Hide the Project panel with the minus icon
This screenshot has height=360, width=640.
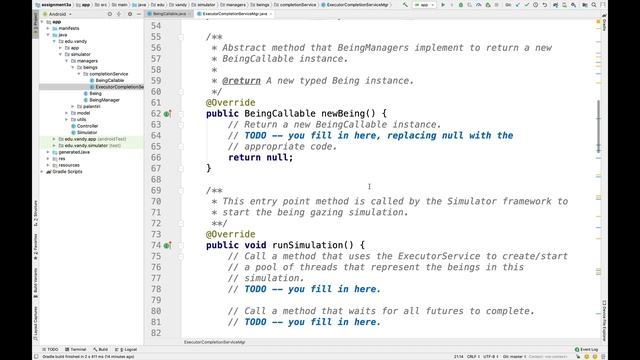[139, 14]
